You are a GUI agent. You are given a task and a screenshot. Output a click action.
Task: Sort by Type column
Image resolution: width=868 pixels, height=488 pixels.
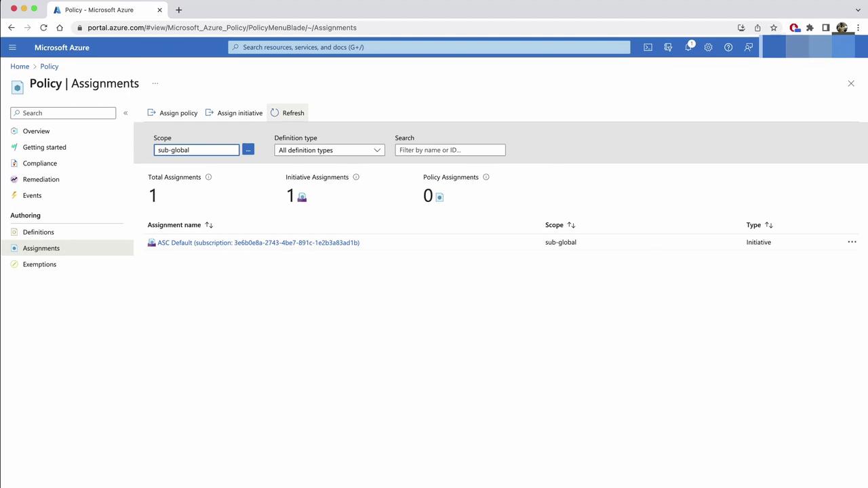coord(759,225)
